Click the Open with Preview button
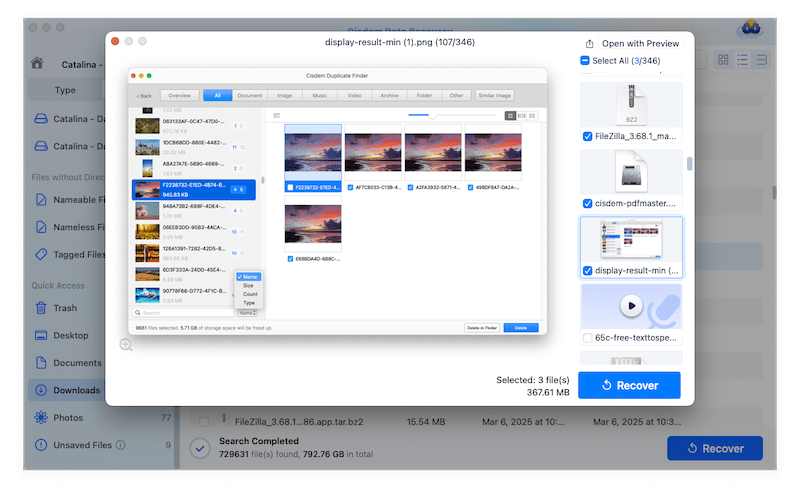This screenshot has height=499, width=800. click(641, 44)
